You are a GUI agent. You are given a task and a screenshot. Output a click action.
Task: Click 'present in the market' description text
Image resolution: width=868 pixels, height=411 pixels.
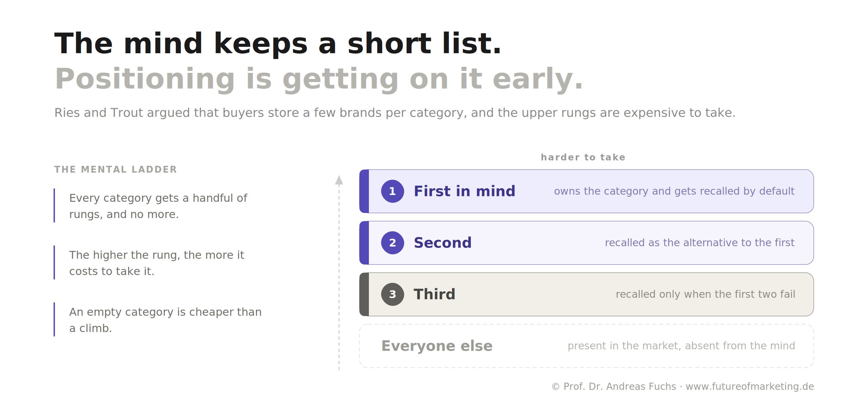(x=681, y=346)
